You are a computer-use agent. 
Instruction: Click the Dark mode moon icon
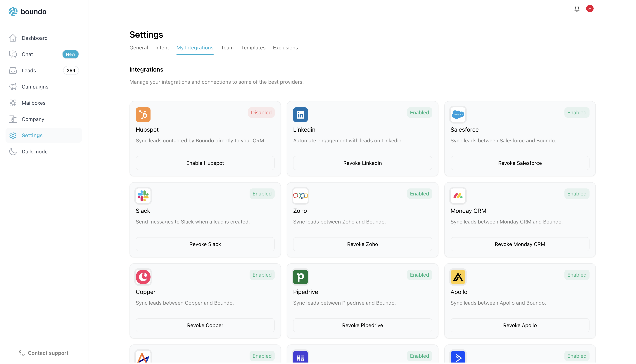pos(13,152)
